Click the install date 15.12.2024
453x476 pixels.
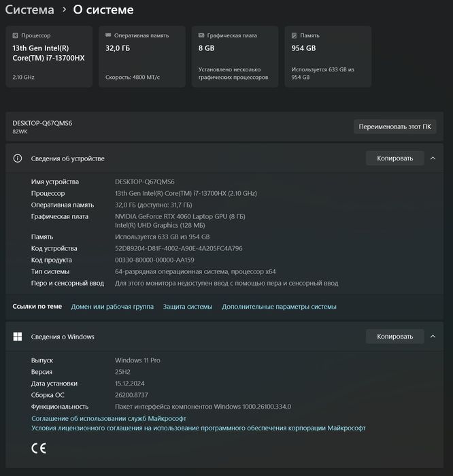click(x=130, y=383)
